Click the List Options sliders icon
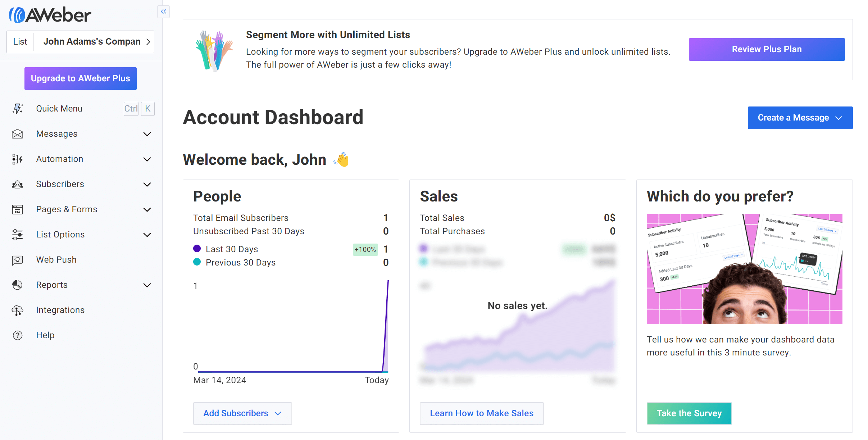 click(17, 235)
